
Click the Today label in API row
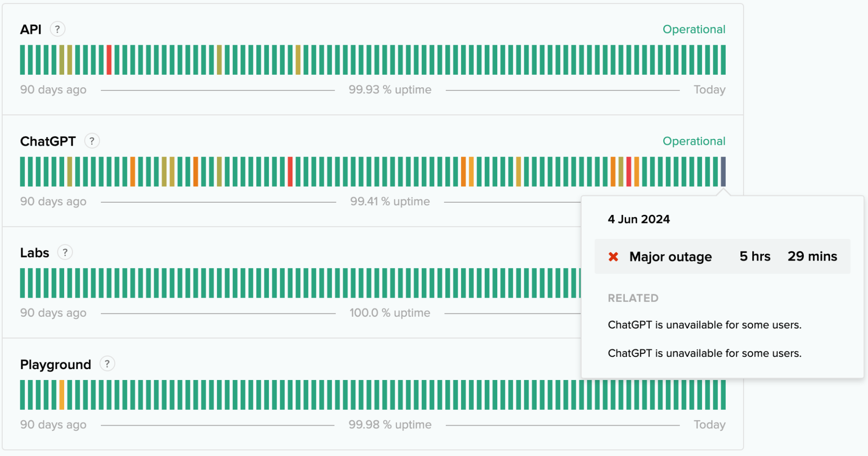[x=710, y=90]
